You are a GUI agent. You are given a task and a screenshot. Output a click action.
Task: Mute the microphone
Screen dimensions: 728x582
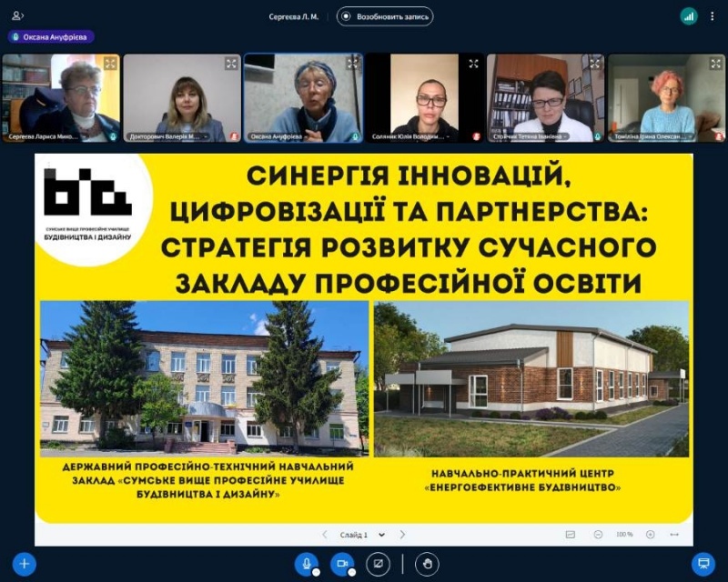pyautogui.click(x=307, y=564)
